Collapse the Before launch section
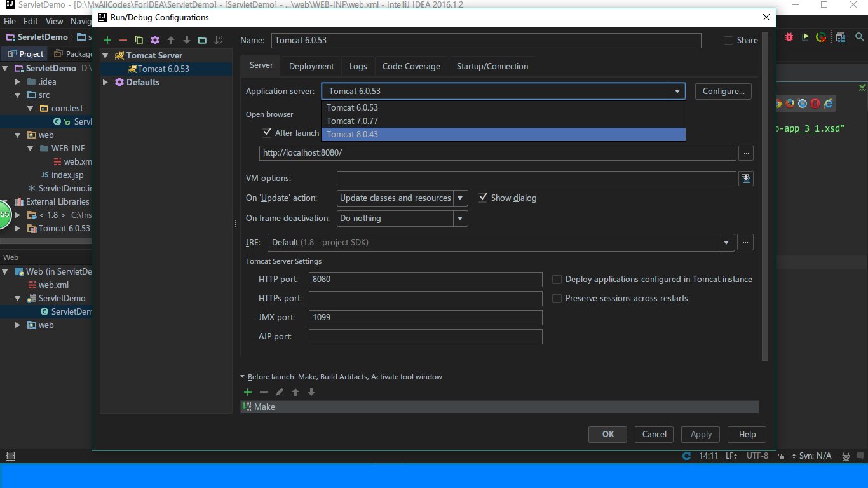Image resolution: width=868 pixels, height=488 pixels. pyautogui.click(x=243, y=377)
